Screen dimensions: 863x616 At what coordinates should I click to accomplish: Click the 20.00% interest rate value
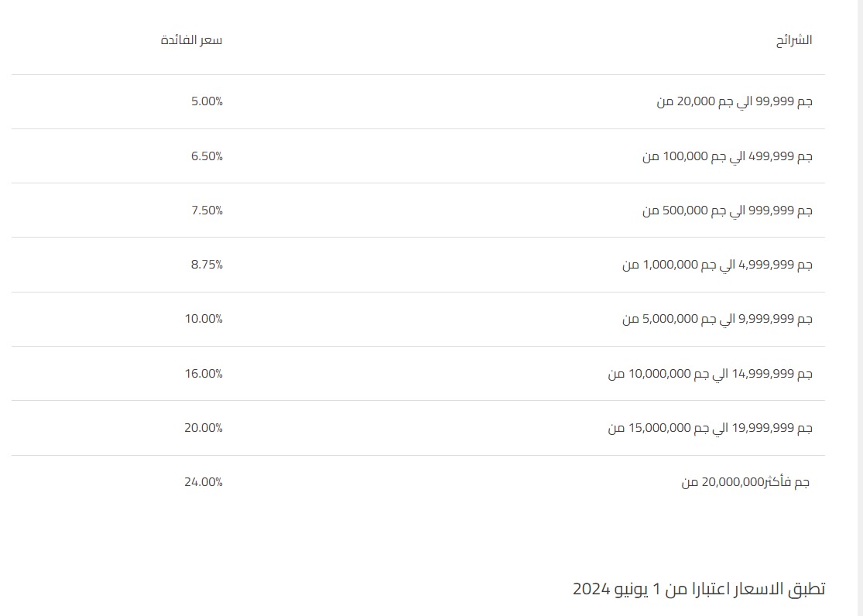[204, 428]
